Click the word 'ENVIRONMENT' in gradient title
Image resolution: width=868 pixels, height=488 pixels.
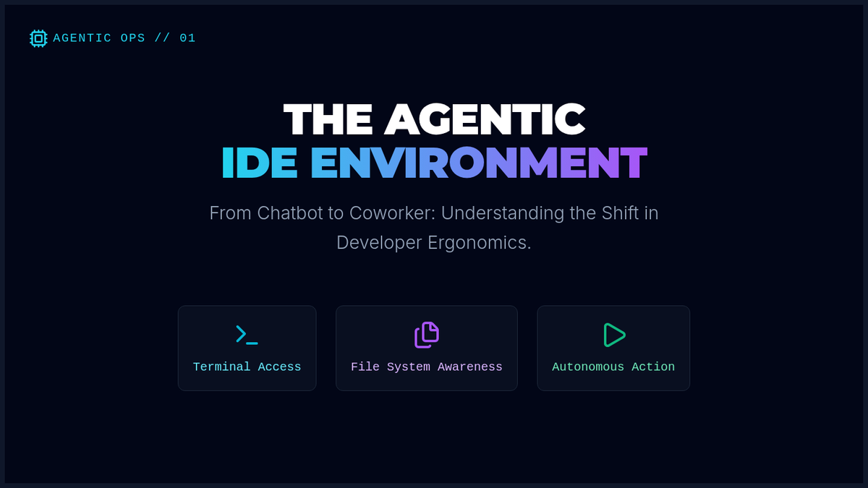[478, 163]
